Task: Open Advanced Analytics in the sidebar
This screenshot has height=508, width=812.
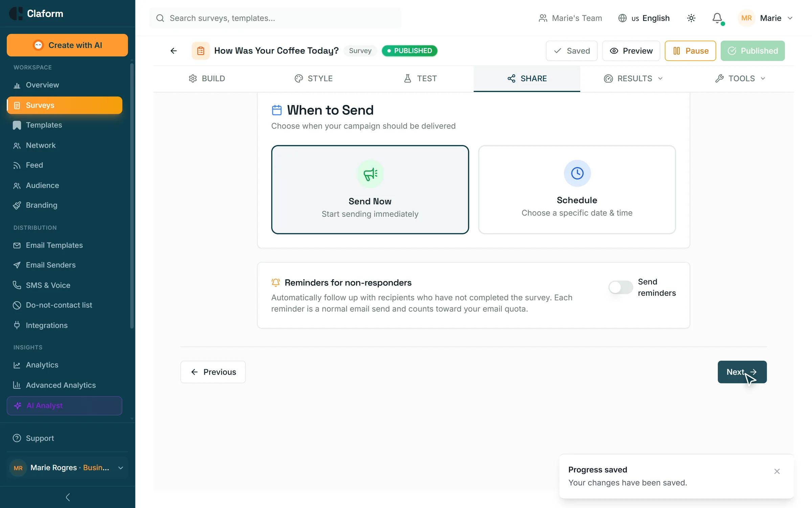Action: (64, 385)
